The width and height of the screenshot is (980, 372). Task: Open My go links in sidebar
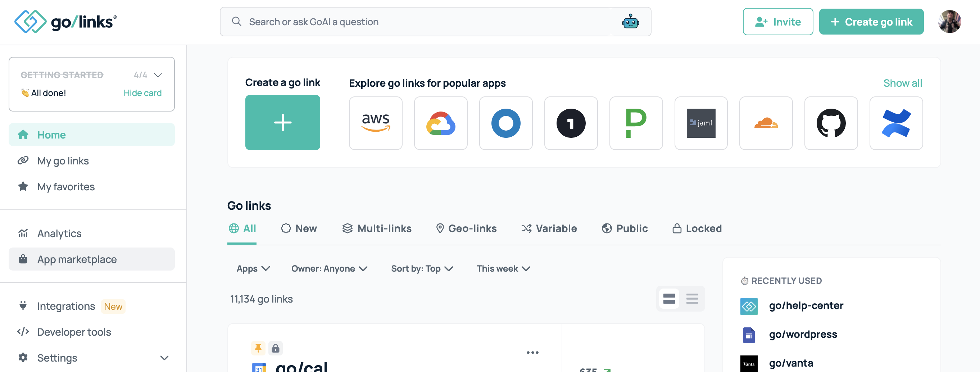point(92,160)
